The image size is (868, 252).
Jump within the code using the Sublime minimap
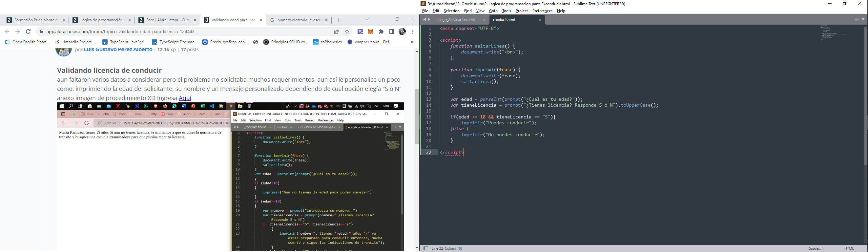(x=833, y=33)
